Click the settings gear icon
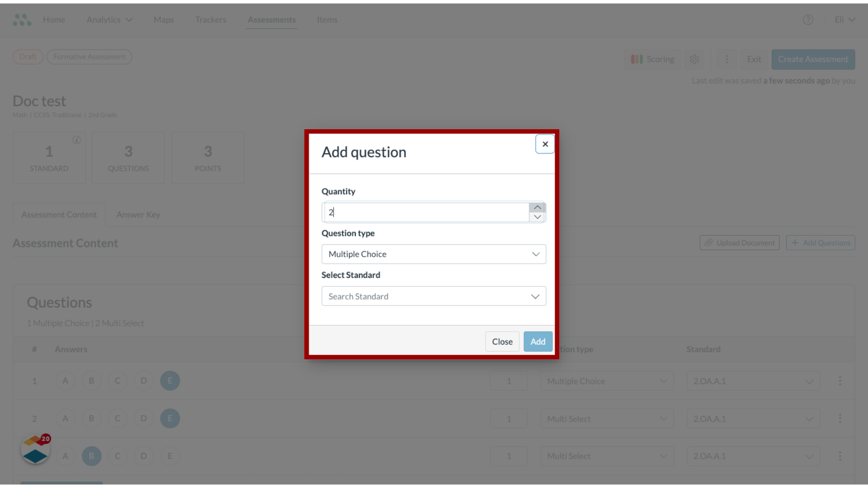The height and width of the screenshot is (488, 868). pos(694,59)
